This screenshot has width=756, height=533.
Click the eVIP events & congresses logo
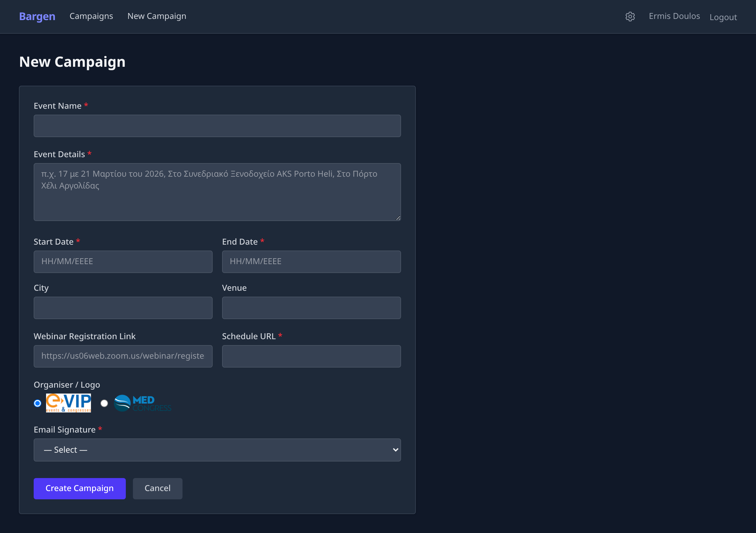coord(69,403)
